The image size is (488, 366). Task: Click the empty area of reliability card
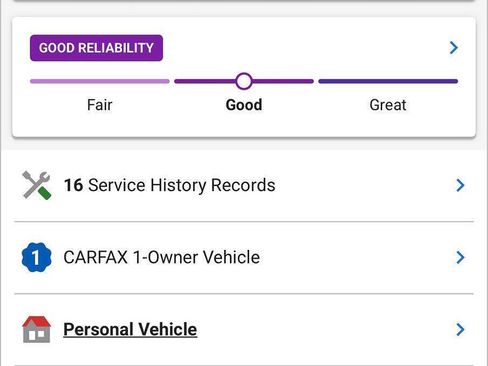(x=300, y=48)
